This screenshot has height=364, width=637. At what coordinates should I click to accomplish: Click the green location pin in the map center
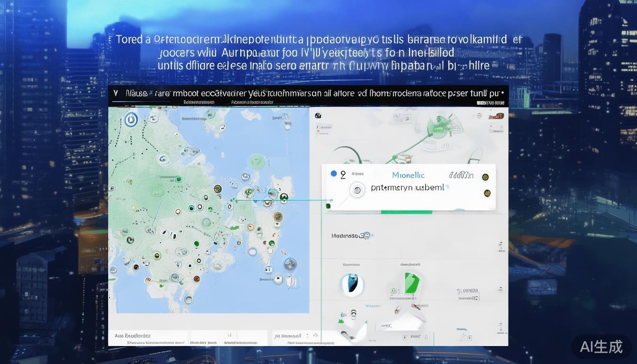point(234,200)
